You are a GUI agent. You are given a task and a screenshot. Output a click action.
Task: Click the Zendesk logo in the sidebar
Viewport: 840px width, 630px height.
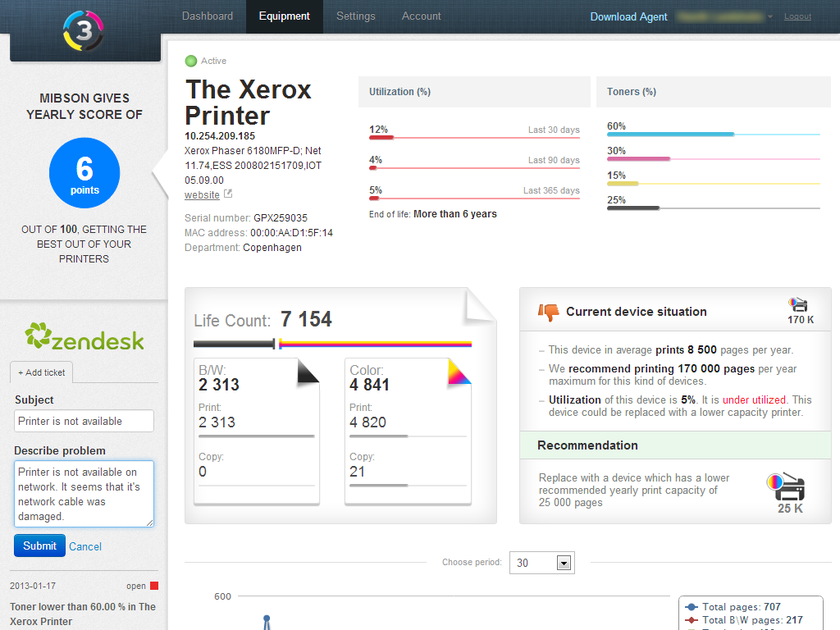[x=84, y=337]
